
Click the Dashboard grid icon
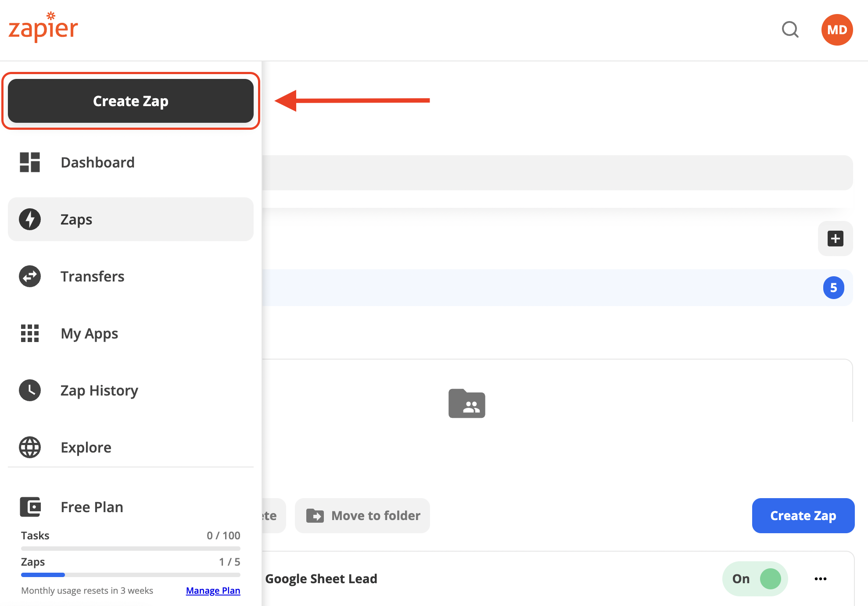click(30, 162)
